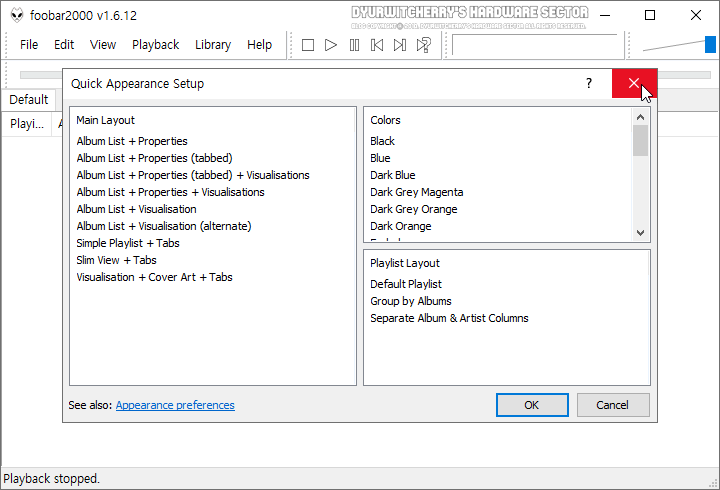
Task: Select Album List + Properties (tabbed) + Visualisations
Action: pos(193,175)
